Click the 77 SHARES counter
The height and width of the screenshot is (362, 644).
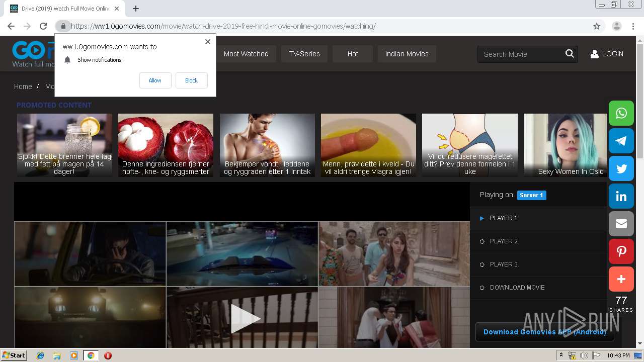click(621, 304)
